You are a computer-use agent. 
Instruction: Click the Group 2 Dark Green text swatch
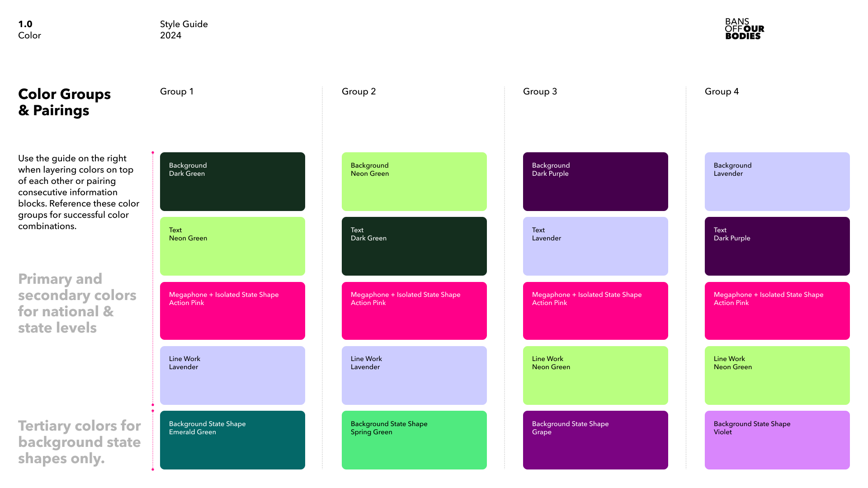[414, 246]
